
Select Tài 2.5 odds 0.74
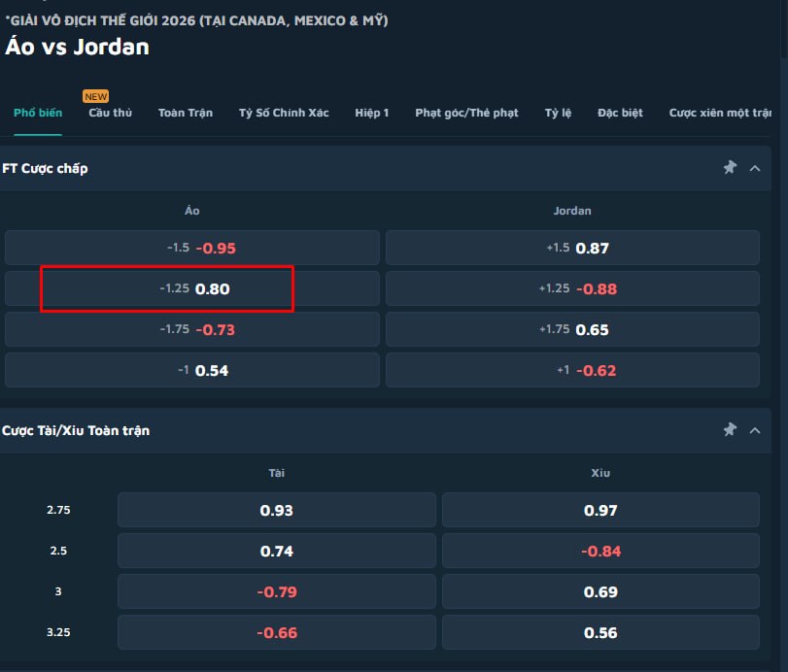pyautogui.click(x=276, y=551)
